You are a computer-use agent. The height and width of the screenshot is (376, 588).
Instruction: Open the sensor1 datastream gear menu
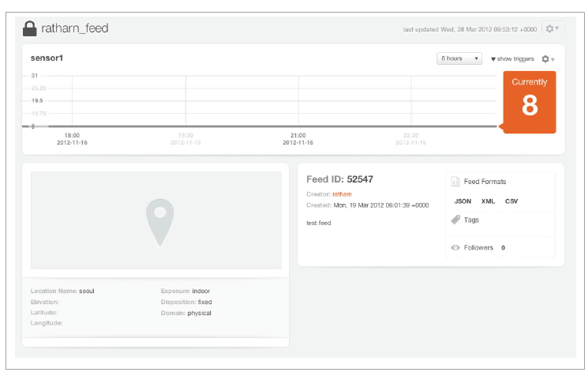click(548, 59)
